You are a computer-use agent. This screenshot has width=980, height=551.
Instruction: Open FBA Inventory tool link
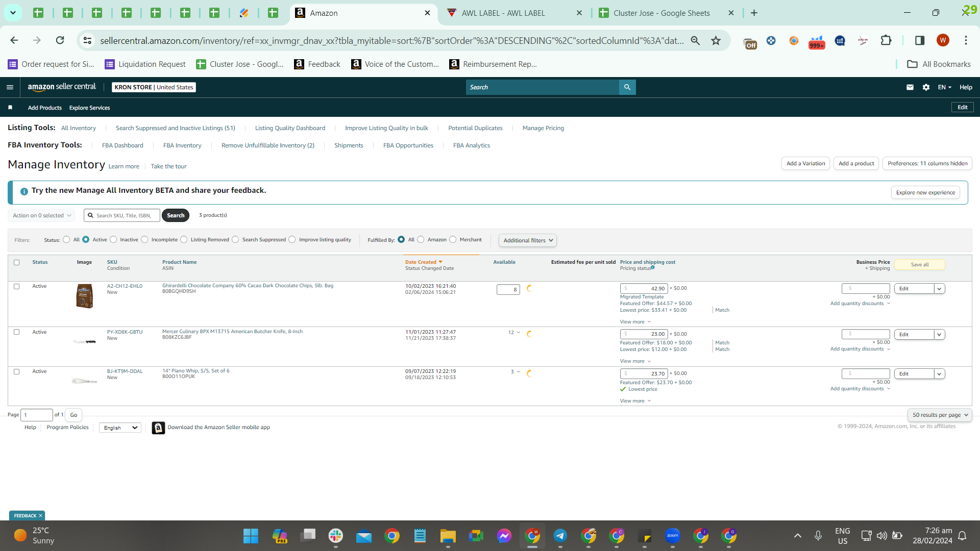(x=182, y=145)
